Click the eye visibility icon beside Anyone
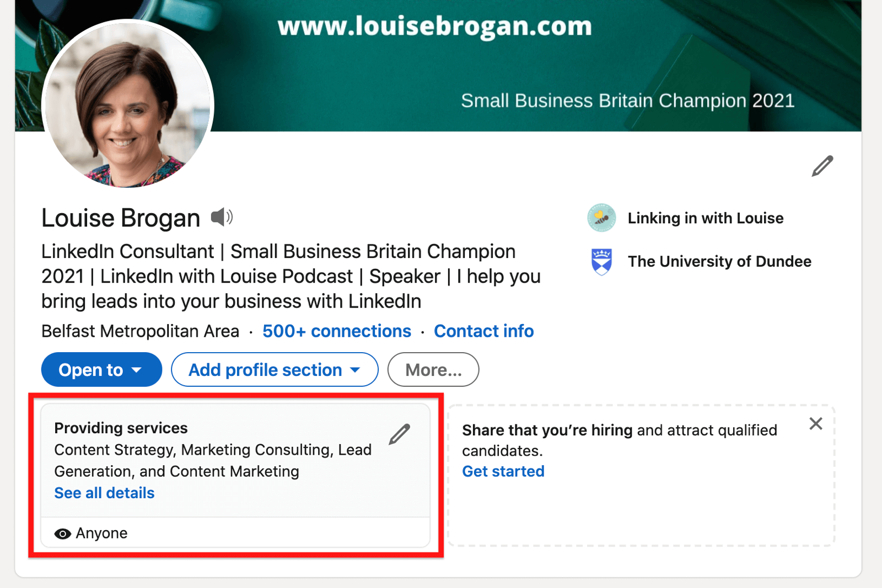882x588 pixels. (x=62, y=533)
